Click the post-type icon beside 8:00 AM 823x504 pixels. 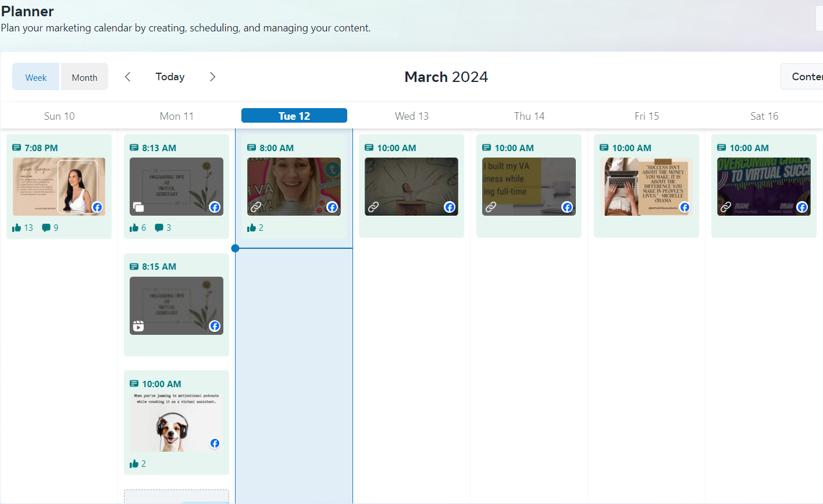coord(252,148)
